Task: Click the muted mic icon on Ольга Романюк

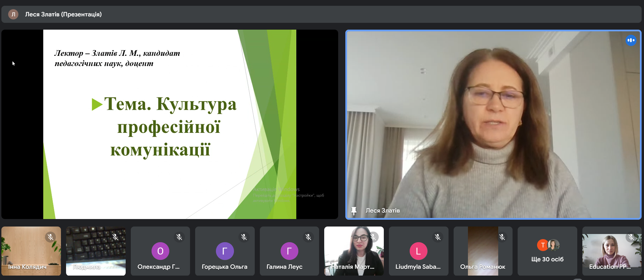Action: (x=502, y=237)
